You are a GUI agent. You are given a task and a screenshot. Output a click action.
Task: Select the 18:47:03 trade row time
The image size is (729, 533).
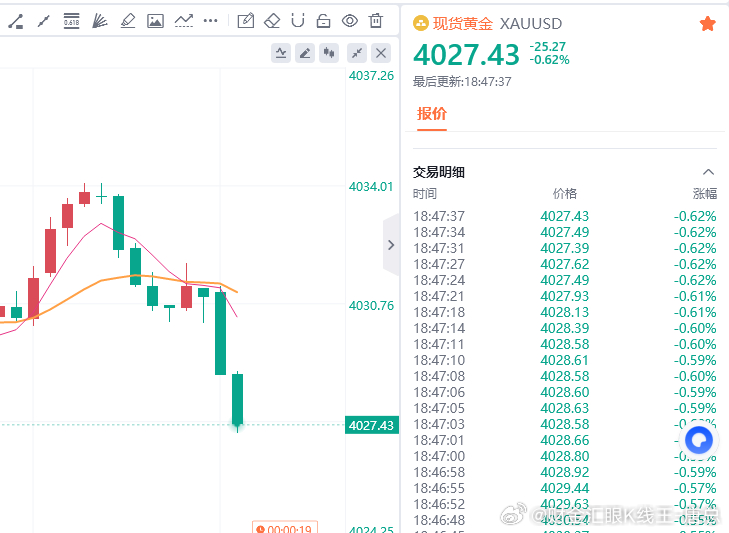[439, 424]
